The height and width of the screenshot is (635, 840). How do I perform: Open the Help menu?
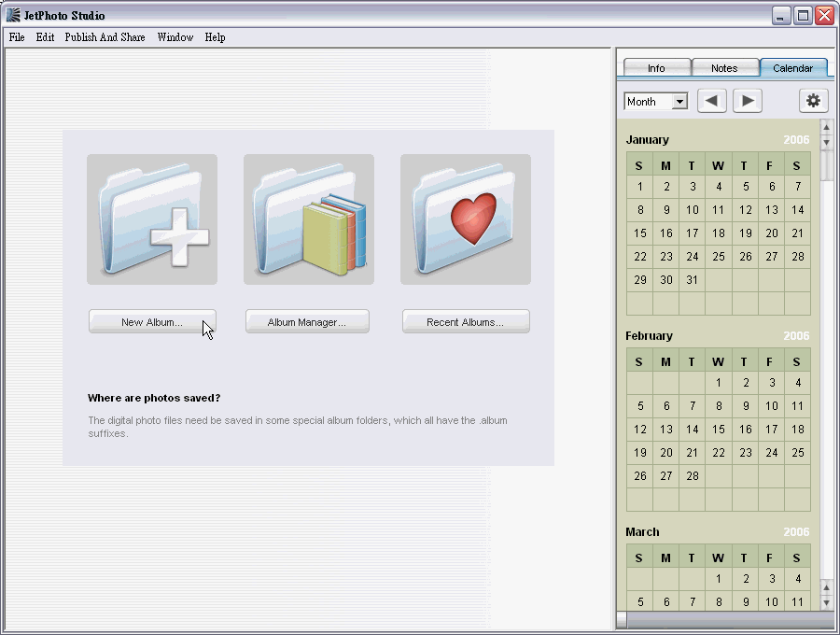coord(215,37)
